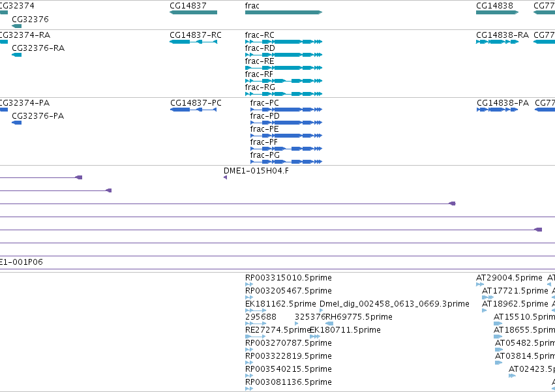Select the frac-RG transcript glyph

coord(284,94)
